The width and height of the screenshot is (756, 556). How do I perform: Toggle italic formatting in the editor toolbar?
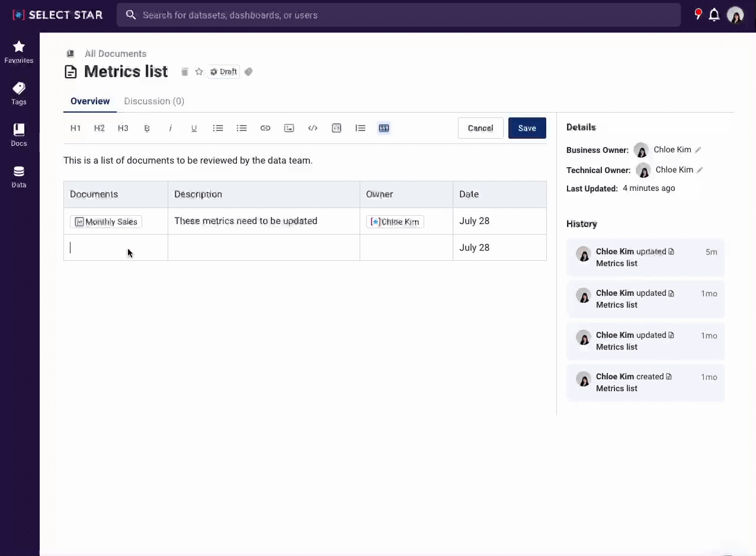click(171, 128)
